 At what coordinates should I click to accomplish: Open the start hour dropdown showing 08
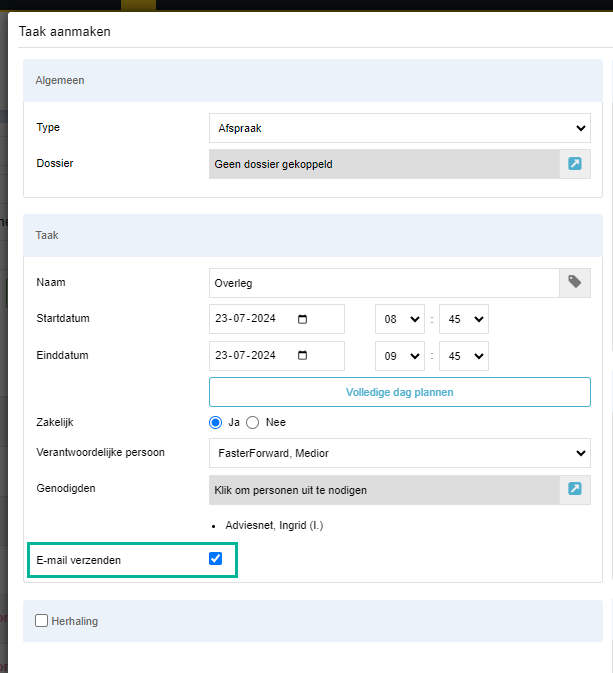click(x=400, y=319)
